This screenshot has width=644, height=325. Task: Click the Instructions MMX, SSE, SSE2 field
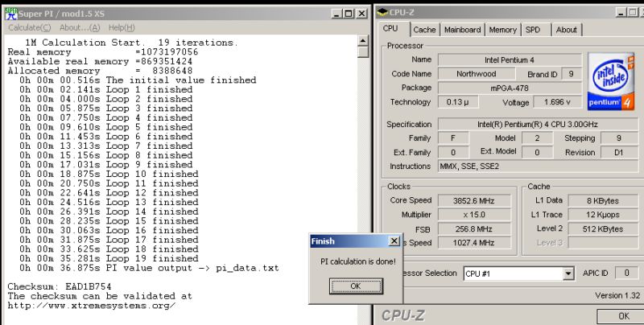[x=537, y=167]
